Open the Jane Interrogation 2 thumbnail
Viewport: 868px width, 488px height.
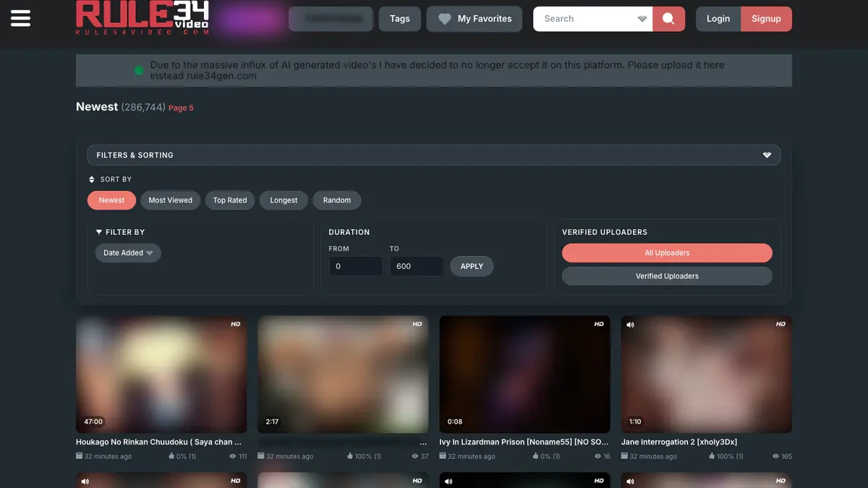707,374
